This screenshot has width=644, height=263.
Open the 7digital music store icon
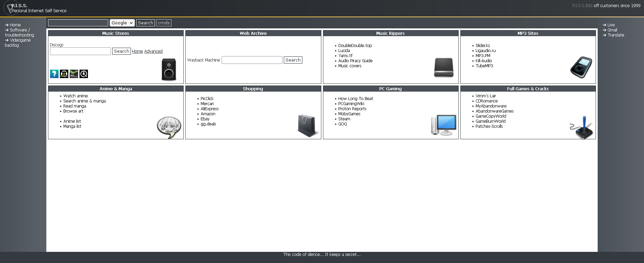(x=54, y=74)
